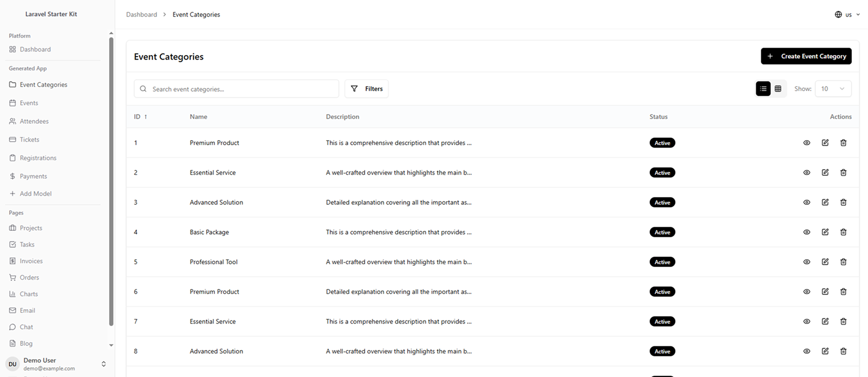
Task: Click the globe language icon
Action: click(838, 15)
